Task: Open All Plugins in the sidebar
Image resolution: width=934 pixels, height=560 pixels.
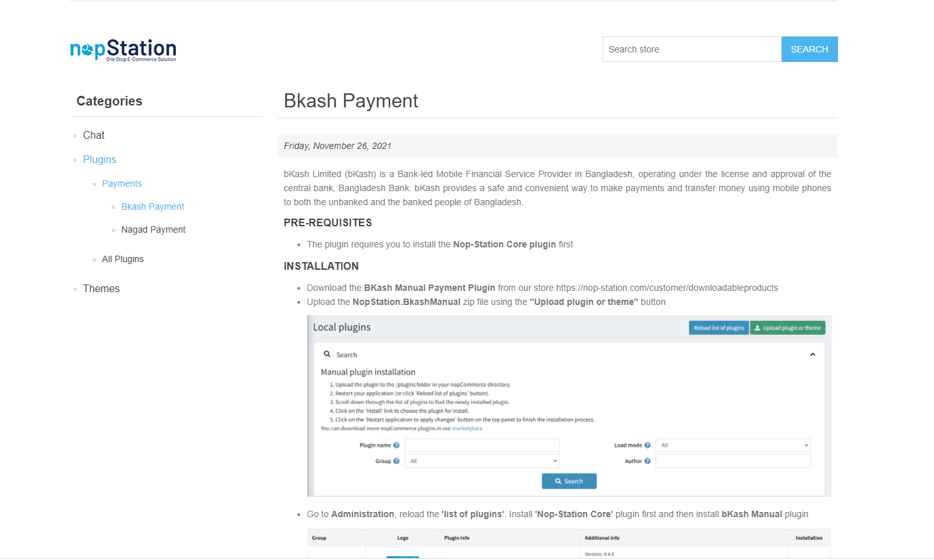Action: [x=123, y=259]
